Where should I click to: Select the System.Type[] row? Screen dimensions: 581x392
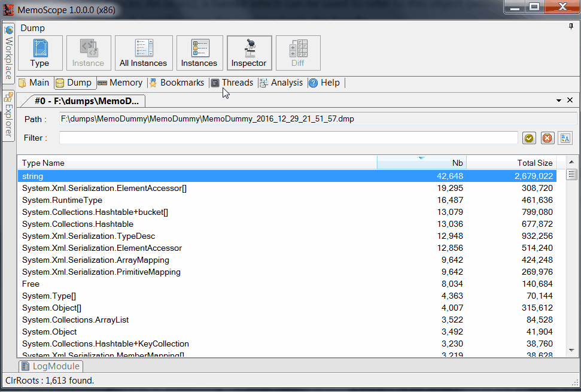pyautogui.click(x=287, y=296)
